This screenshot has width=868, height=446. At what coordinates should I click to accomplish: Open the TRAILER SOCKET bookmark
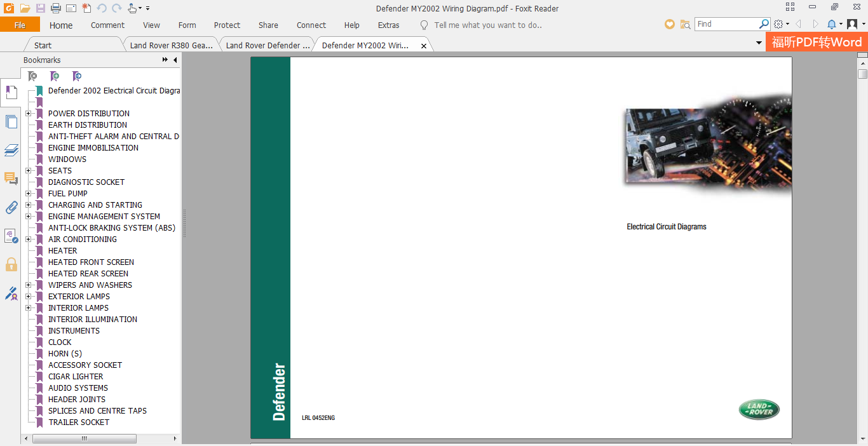79,422
